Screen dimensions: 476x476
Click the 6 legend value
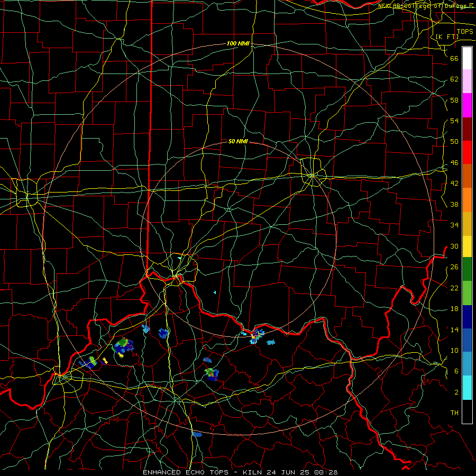(x=456, y=371)
